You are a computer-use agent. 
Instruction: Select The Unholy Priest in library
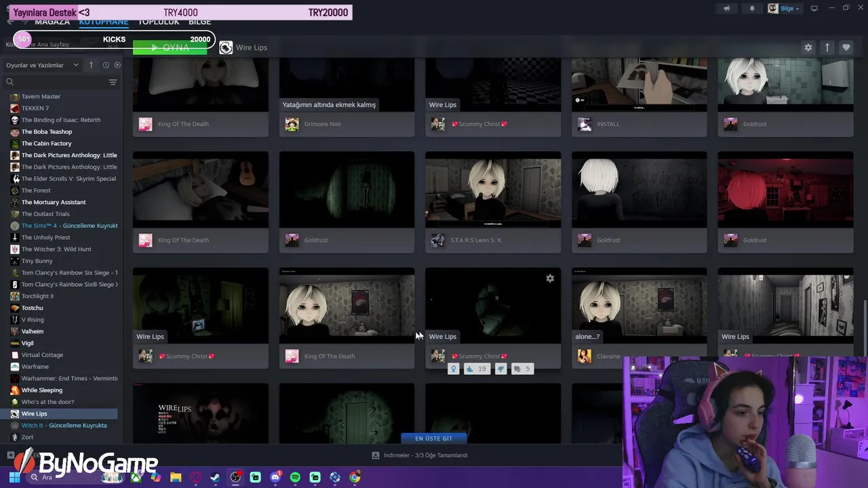pos(45,237)
